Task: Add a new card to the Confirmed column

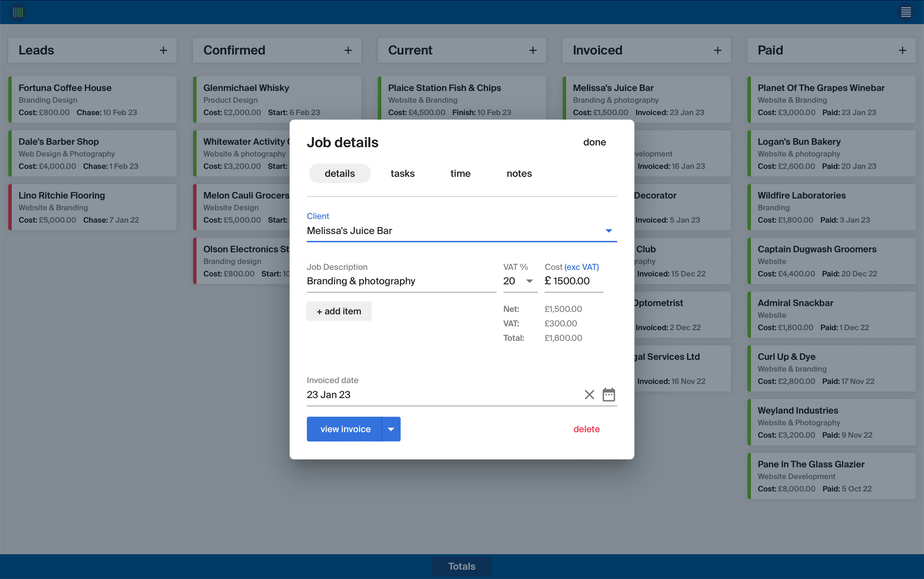Action: [x=348, y=50]
